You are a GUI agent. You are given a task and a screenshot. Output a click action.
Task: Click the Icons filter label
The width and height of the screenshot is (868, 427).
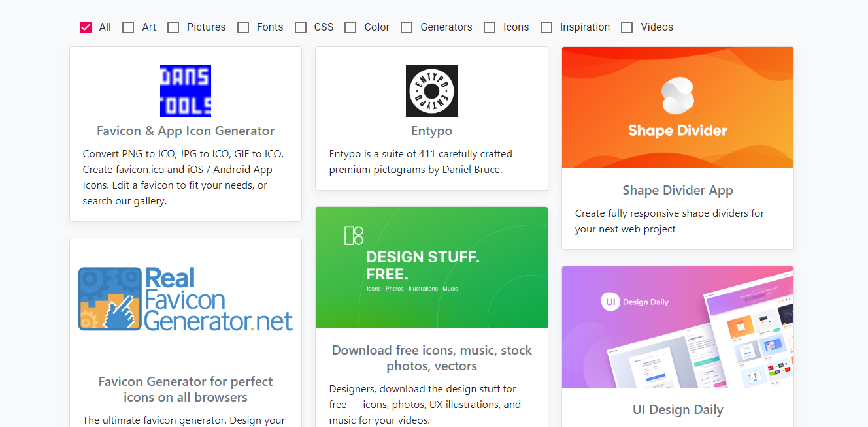coord(516,27)
